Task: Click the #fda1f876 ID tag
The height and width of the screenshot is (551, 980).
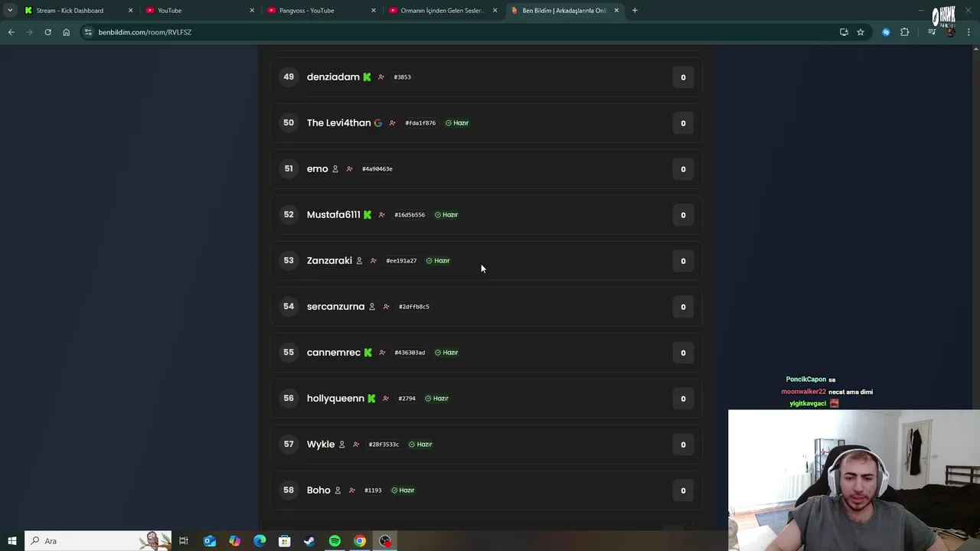Action: 420,122
